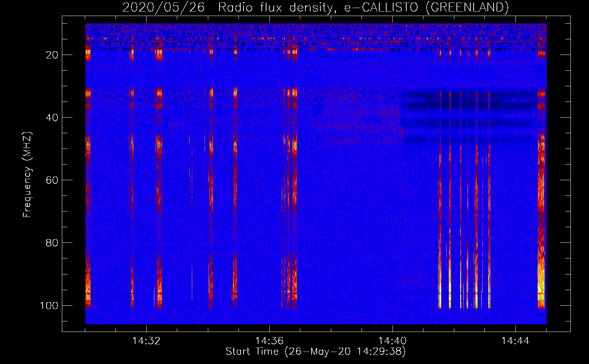
Task: Click the 80 MHz frequency tick label
Action: pos(52,243)
